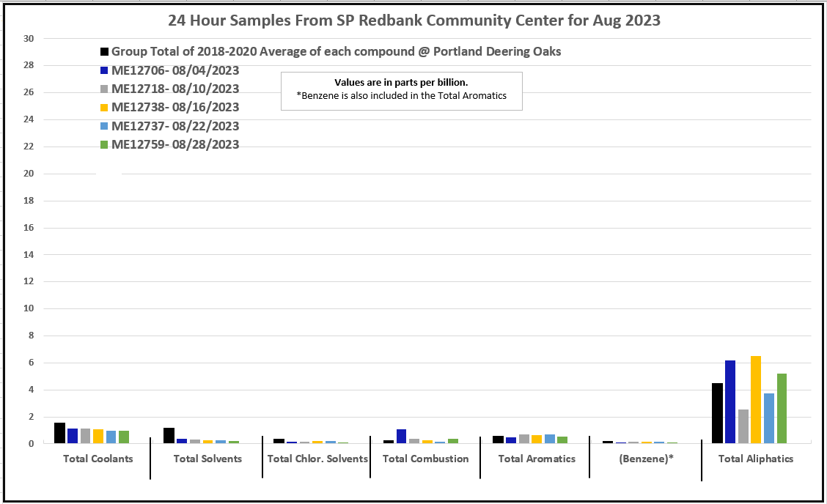Select the black bar in Total Coolants
Screen dimensions: 827x504
59,433
